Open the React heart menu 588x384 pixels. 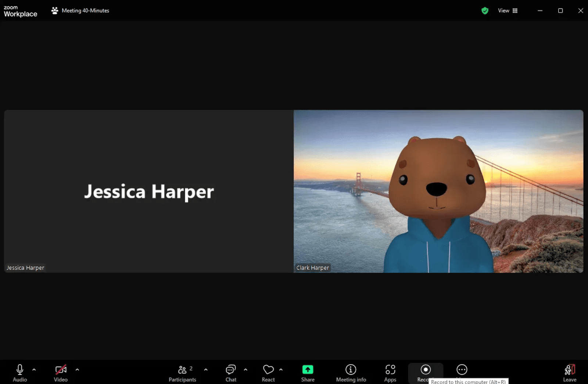tap(268, 373)
